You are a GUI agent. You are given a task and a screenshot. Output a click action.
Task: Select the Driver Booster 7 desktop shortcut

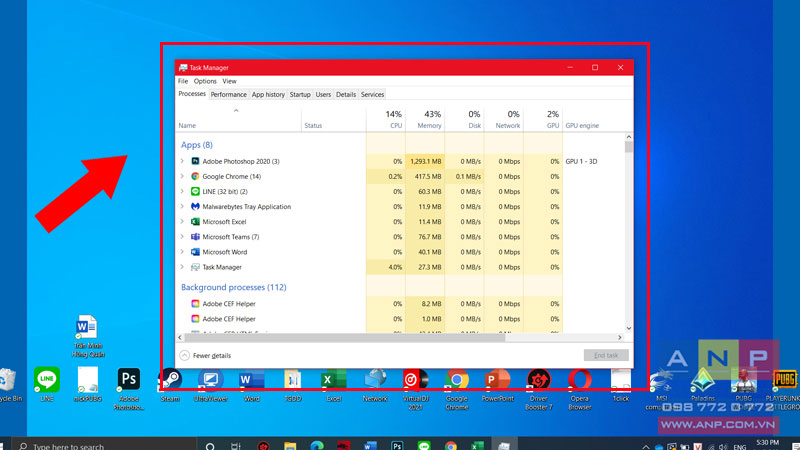539,389
